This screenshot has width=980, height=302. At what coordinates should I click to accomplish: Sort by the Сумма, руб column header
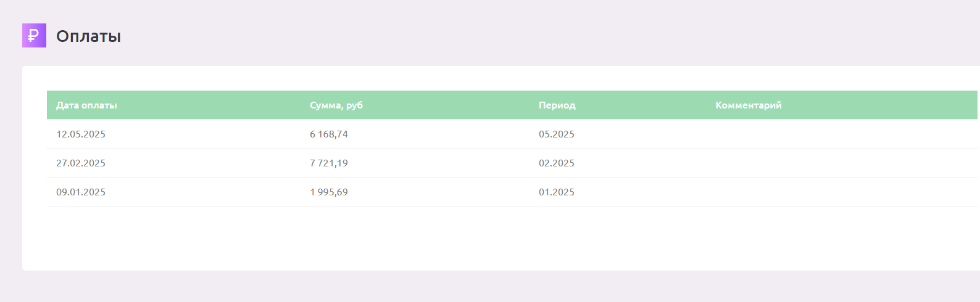pos(336,105)
